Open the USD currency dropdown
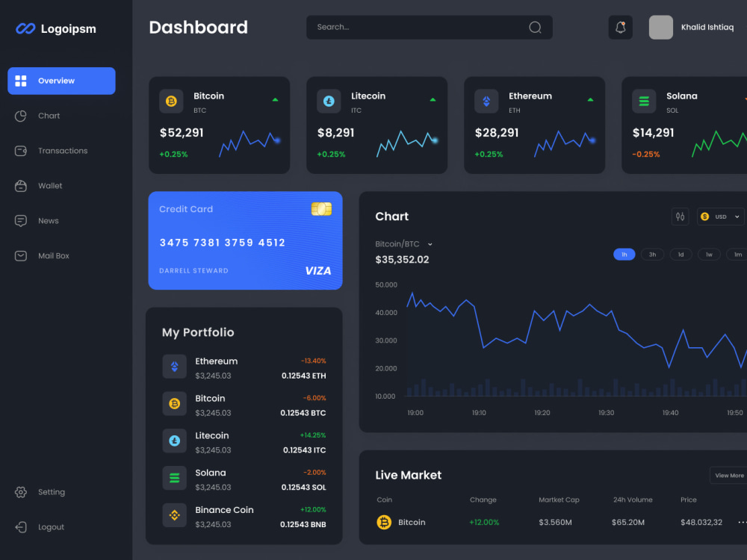This screenshot has height=560, width=747. click(x=720, y=217)
